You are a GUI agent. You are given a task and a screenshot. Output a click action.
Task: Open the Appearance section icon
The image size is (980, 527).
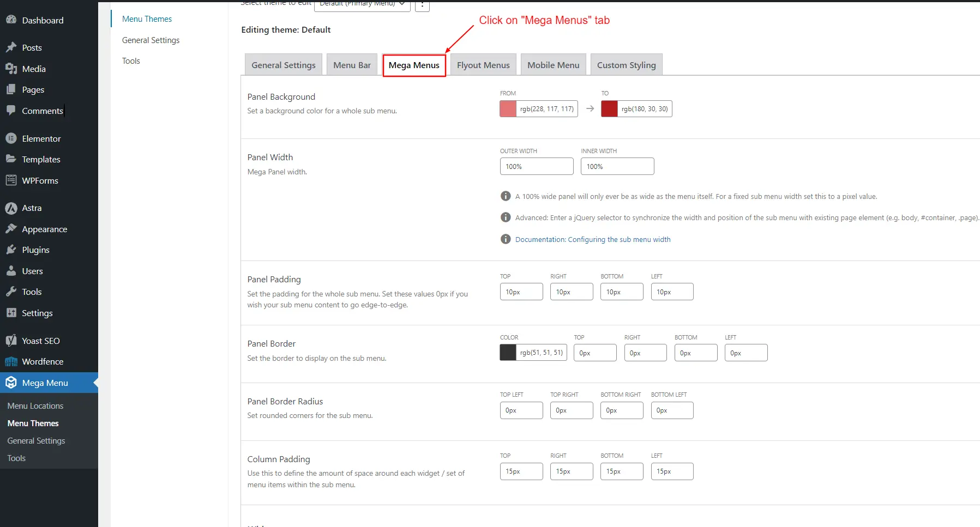pos(11,229)
